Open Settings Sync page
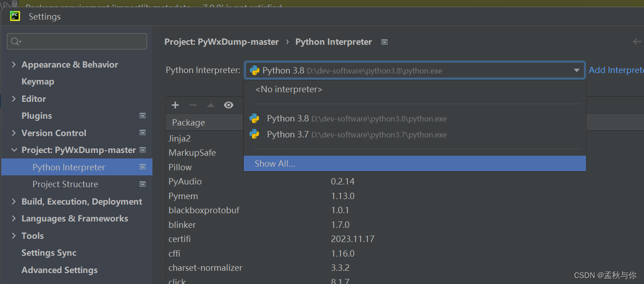Image resolution: width=644 pixels, height=284 pixels. (49, 253)
